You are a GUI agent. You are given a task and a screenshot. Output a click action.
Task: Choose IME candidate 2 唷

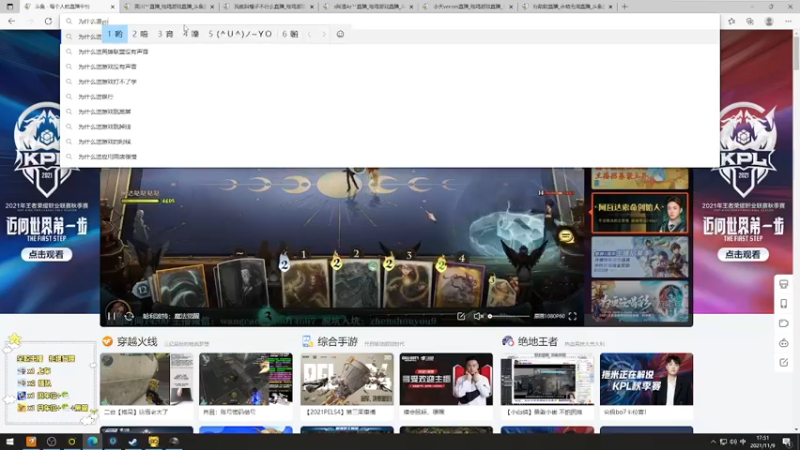coord(140,34)
